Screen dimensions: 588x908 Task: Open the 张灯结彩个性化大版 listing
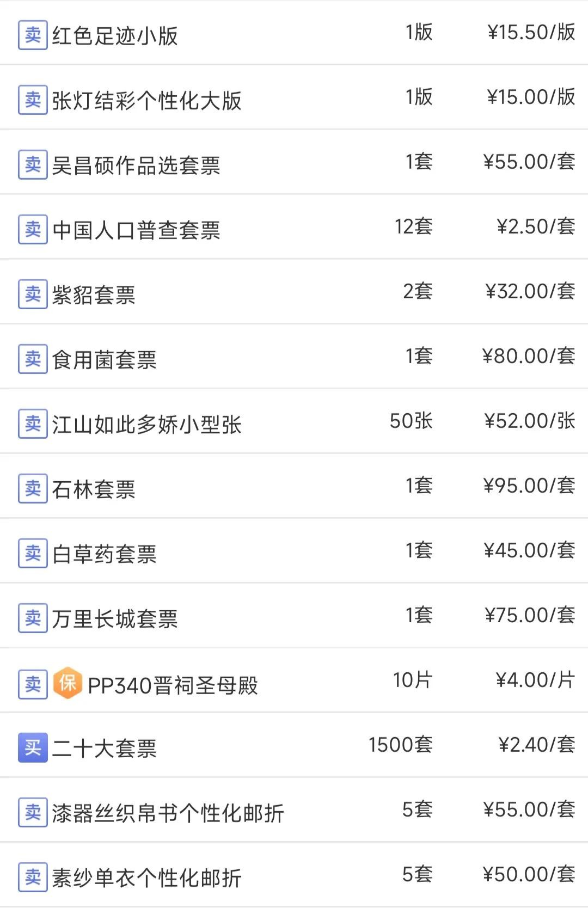point(146,101)
